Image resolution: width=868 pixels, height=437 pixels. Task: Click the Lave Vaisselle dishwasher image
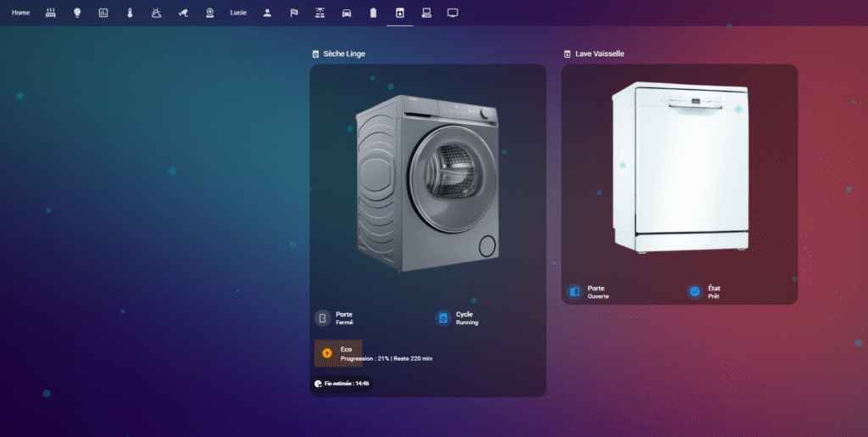pyautogui.click(x=679, y=167)
